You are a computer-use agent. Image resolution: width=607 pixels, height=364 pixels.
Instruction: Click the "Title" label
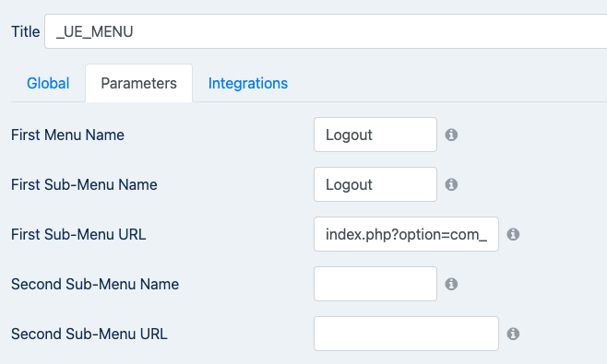pyautogui.click(x=25, y=31)
